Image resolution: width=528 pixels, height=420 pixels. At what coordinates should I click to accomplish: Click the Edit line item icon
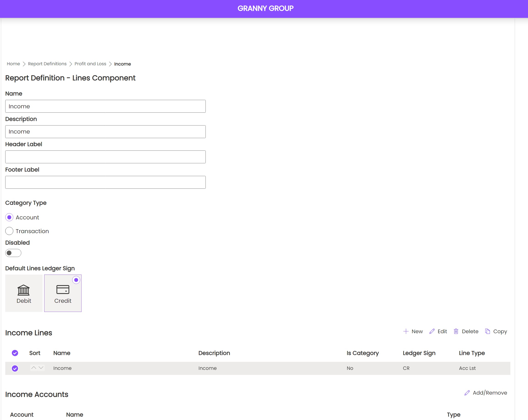[432, 331]
